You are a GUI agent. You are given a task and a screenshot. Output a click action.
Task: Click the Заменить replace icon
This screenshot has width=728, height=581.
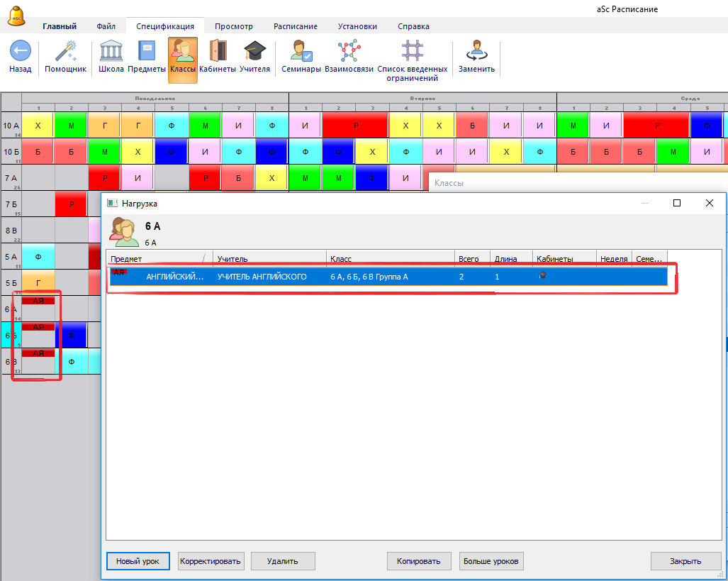point(477,52)
